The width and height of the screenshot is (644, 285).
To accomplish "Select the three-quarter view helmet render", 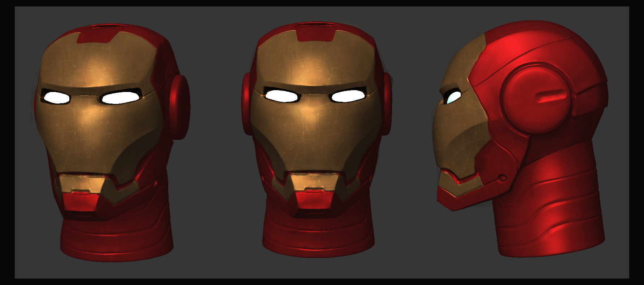I will pos(112,142).
